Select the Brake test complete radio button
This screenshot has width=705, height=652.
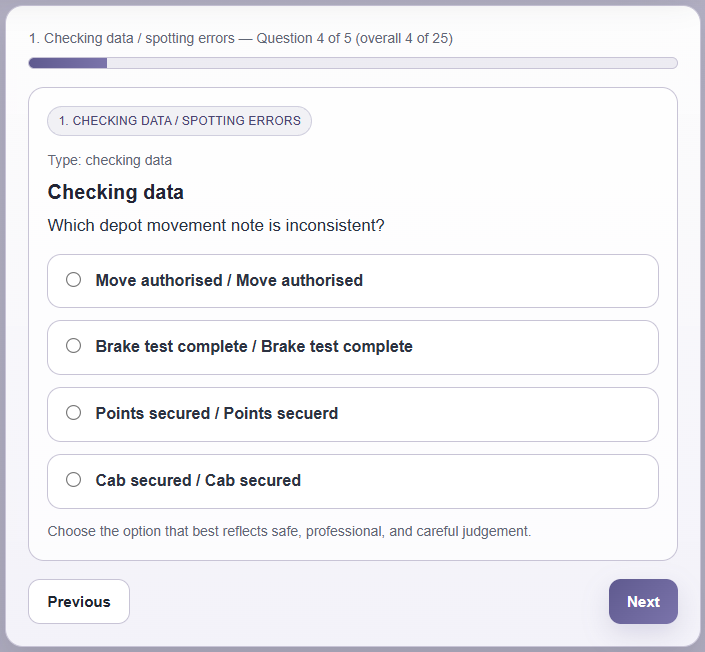[73, 346]
